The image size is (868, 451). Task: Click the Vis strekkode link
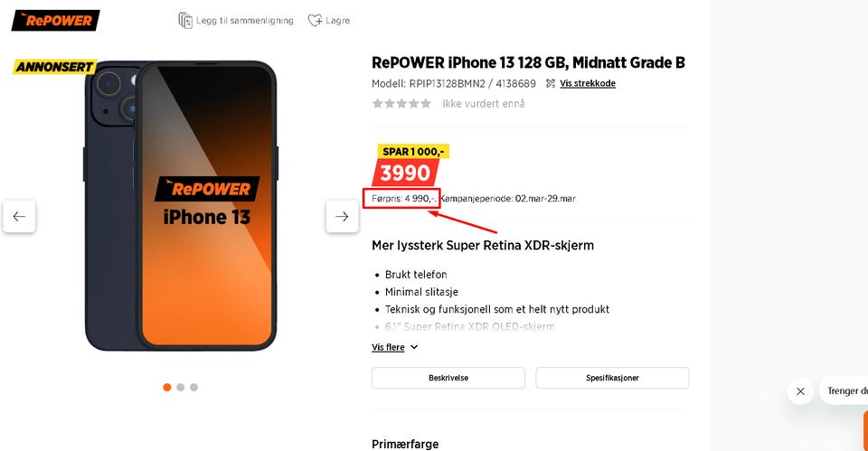[x=588, y=83]
